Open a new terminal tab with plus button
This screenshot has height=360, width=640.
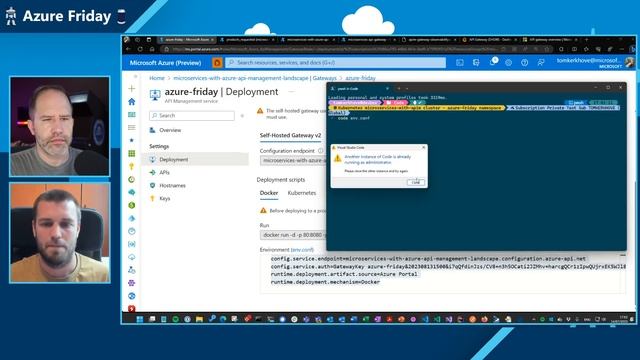[x=398, y=88]
